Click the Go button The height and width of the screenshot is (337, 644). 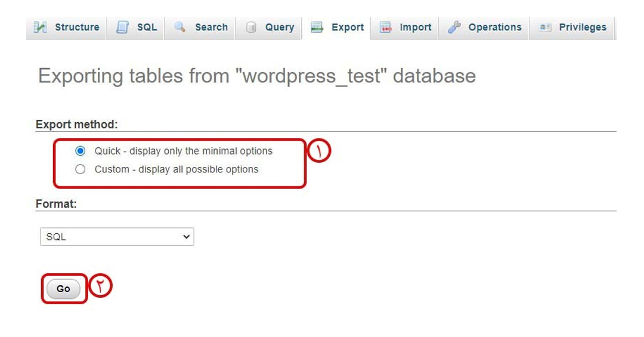[x=63, y=289]
